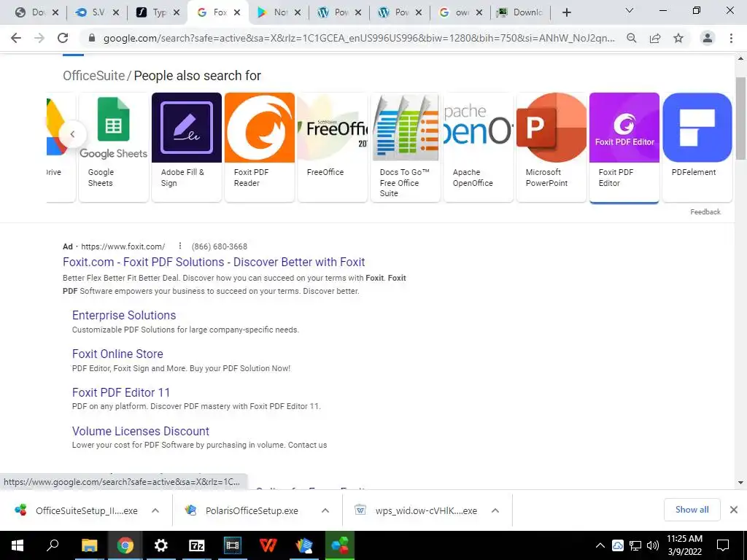Screen dimensions: 747x560
Task: Open Polaris Office from taskbar
Action: [304, 545]
